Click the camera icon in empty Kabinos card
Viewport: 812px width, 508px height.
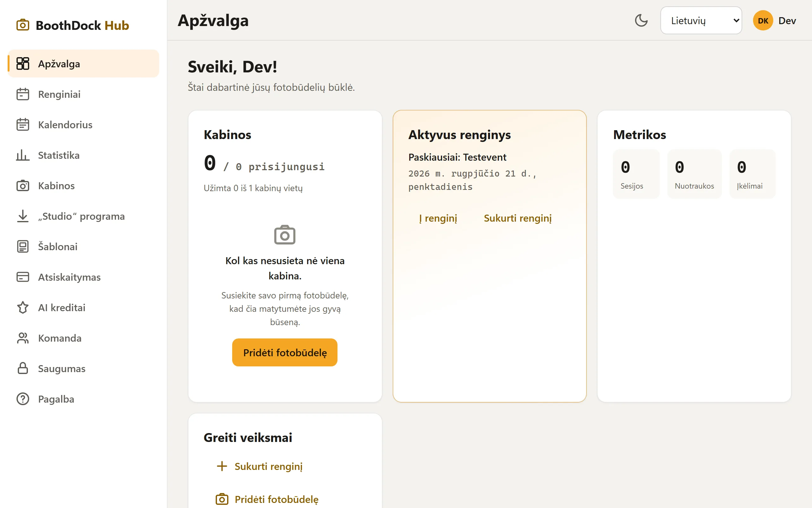pos(285,235)
